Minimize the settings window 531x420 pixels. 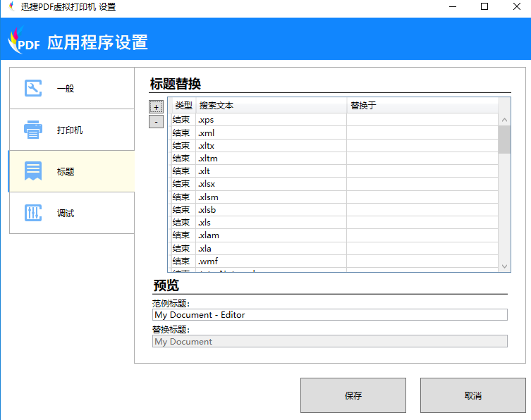click(x=453, y=6)
